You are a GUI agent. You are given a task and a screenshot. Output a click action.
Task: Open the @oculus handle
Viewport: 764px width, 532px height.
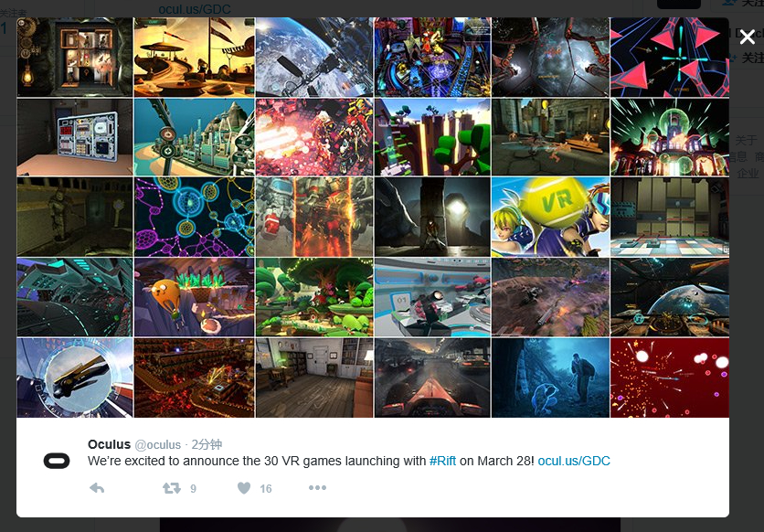(157, 445)
